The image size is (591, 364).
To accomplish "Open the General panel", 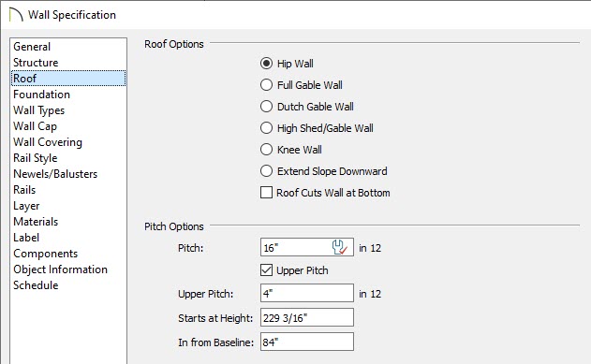I will pos(68,47).
